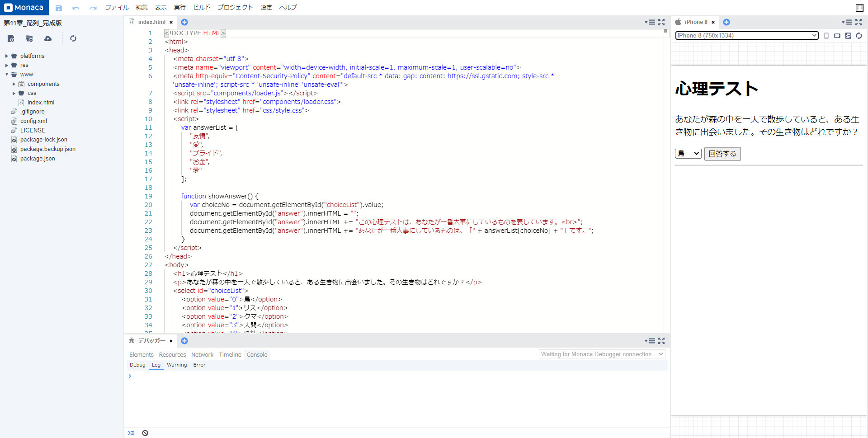Add a new editor tab with plus icon

tap(184, 22)
